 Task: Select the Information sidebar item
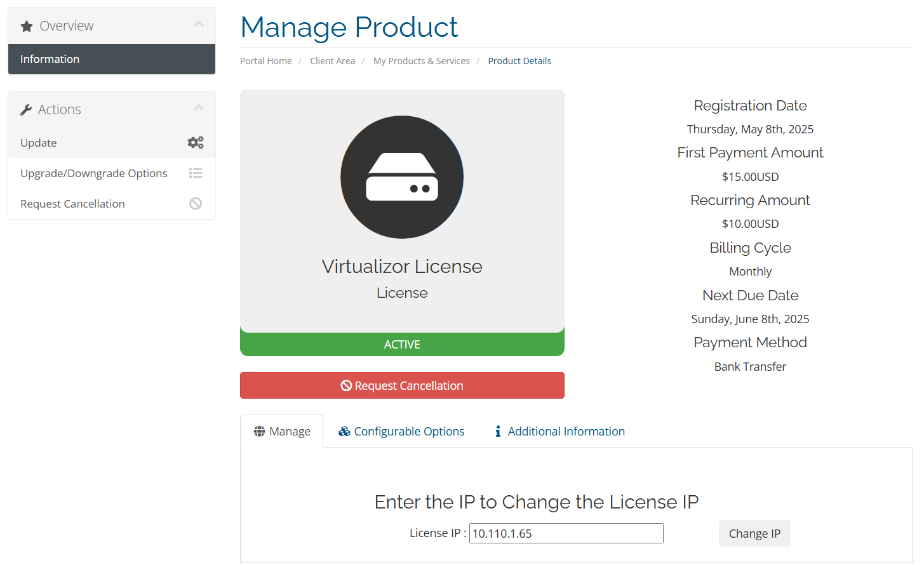pos(112,59)
